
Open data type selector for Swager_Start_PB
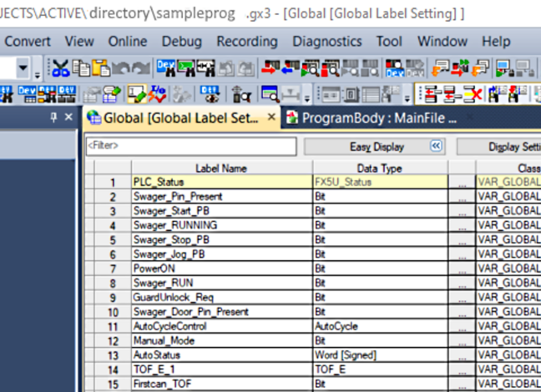[462, 211]
